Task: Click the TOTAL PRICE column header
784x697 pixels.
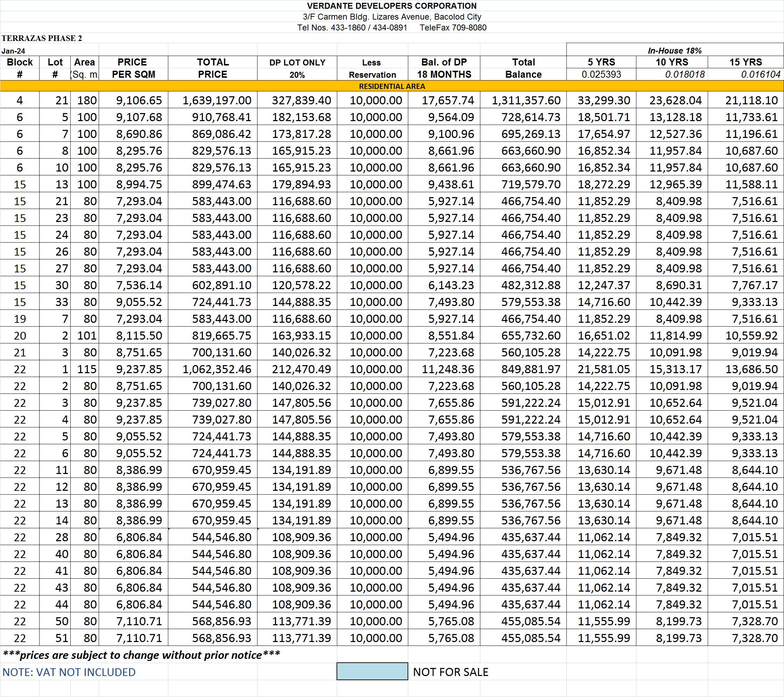Action: 212,68
